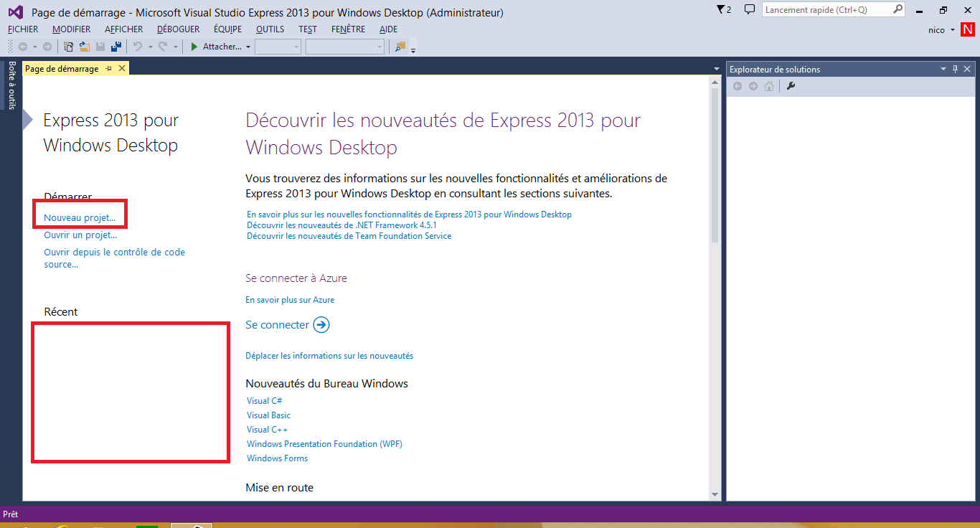This screenshot has width=980, height=528.
Task: Open the FENÊTRE menu
Action: pos(349,29)
